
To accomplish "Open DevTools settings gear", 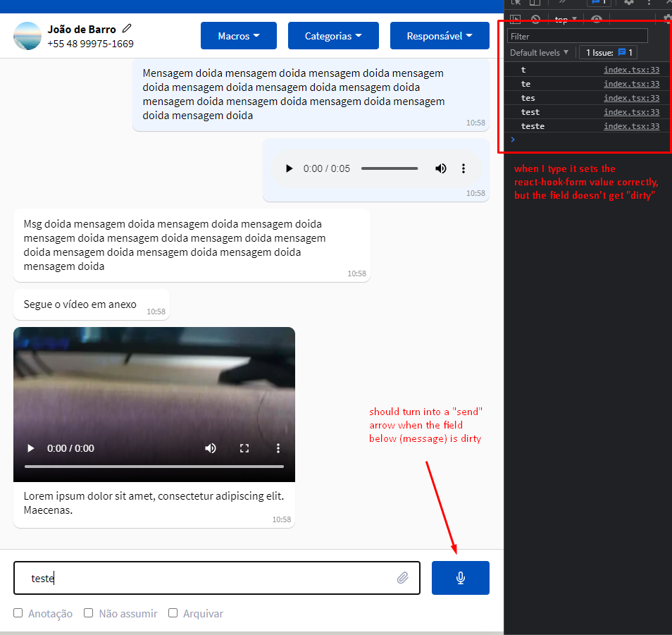I will (629, 4).
